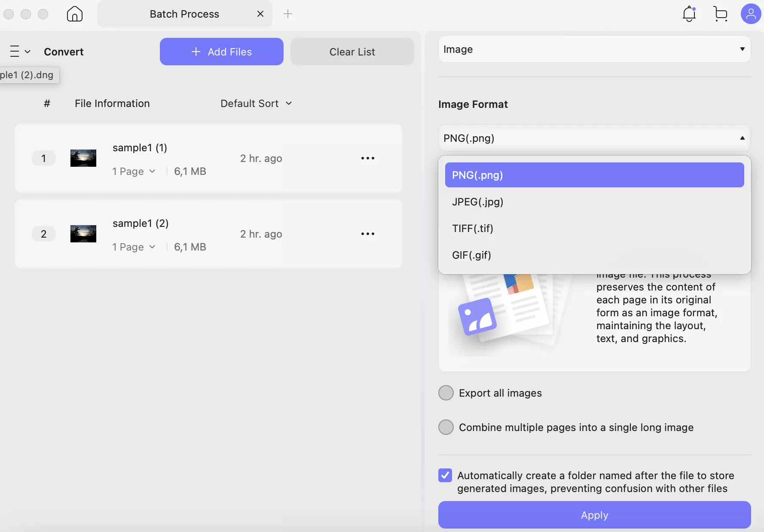Open the file manager folder icon

click(x=720, y=14)
